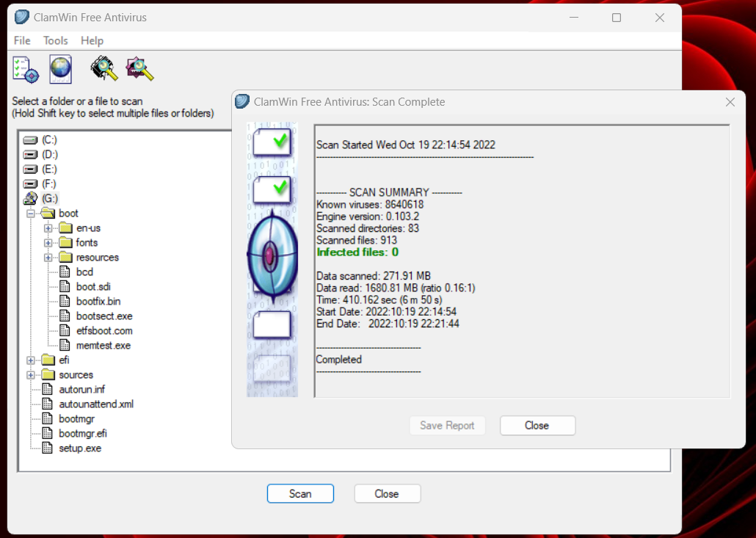Image resolution: width=756 pixels, height=538 pixels.
Task: Expand the fonts folder node
Action: 48,242
